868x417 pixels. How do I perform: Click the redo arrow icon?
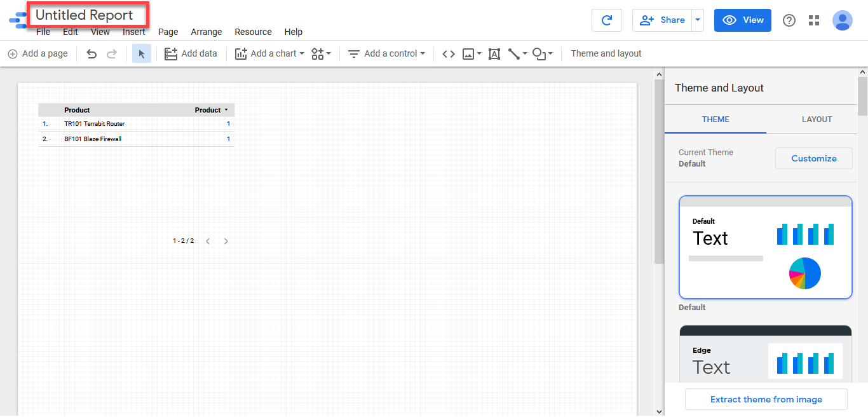coord(112,54)
